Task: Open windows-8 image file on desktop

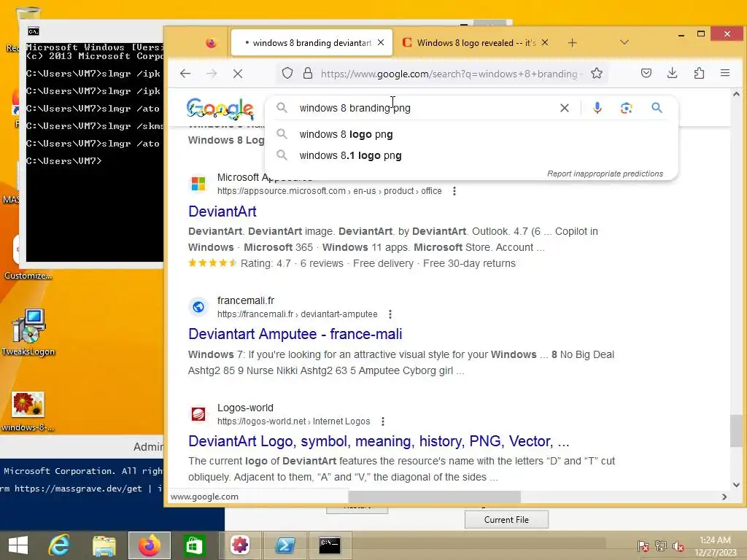Action: (x=28, y=411)
